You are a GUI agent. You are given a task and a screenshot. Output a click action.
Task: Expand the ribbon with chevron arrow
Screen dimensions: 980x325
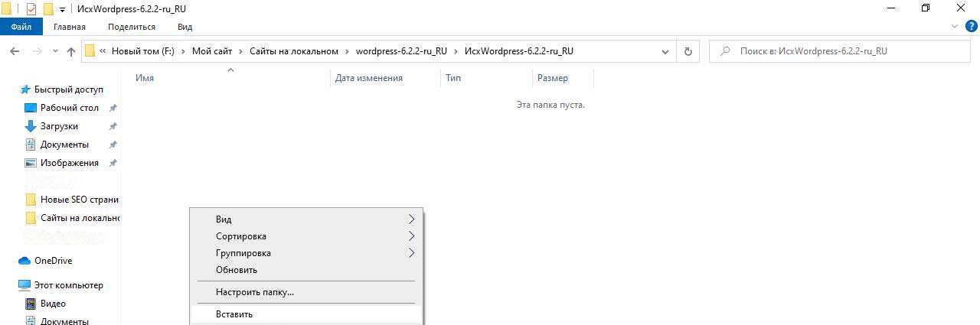click(954, 27)
